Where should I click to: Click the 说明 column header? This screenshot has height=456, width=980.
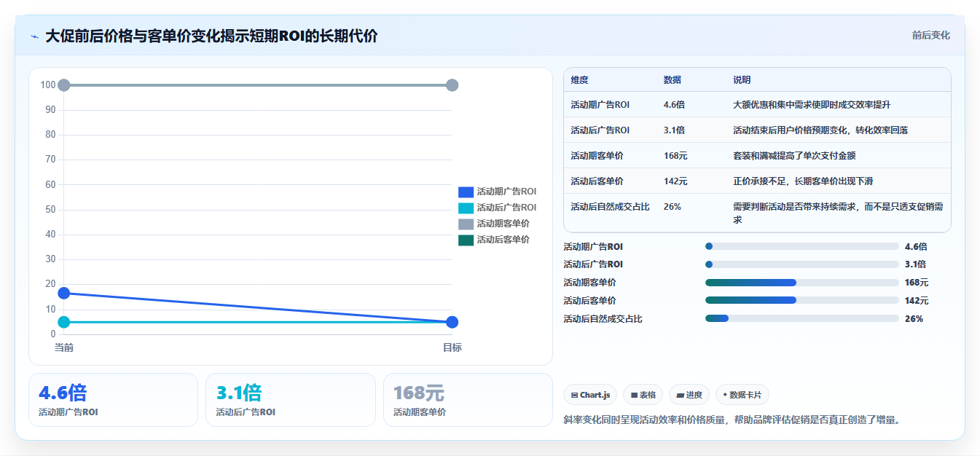pyautogui.click(x=742, y=79)
